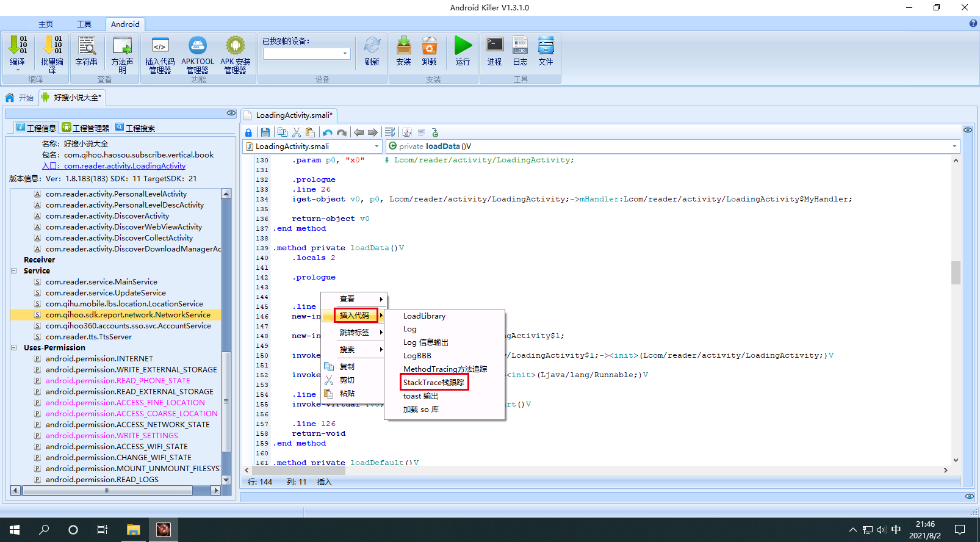The height and width of the screenshot is (542, 980).
Task: Expand the 跳转标签 submenu
Action: click(x=354, y=333)
